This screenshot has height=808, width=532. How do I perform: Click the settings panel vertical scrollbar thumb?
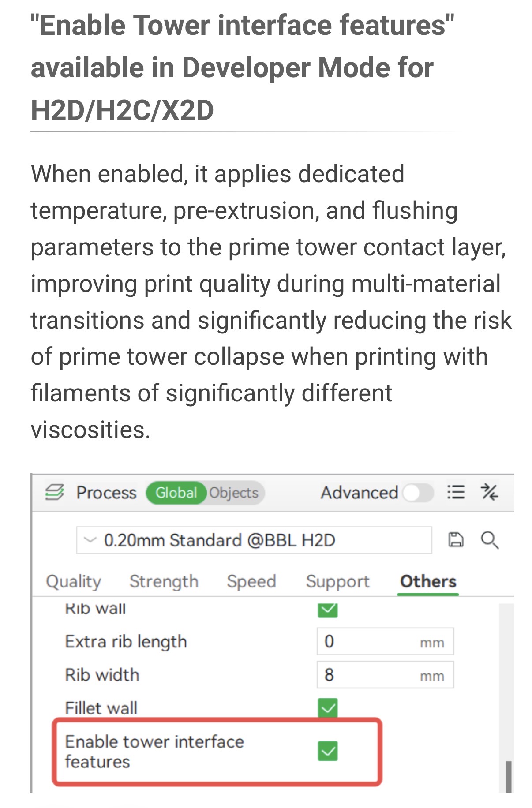509,776
